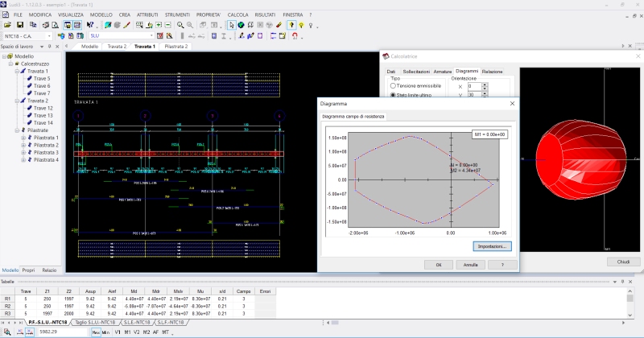
Task: Increment the X orientation spinner
Action: (x=484, y=84)
